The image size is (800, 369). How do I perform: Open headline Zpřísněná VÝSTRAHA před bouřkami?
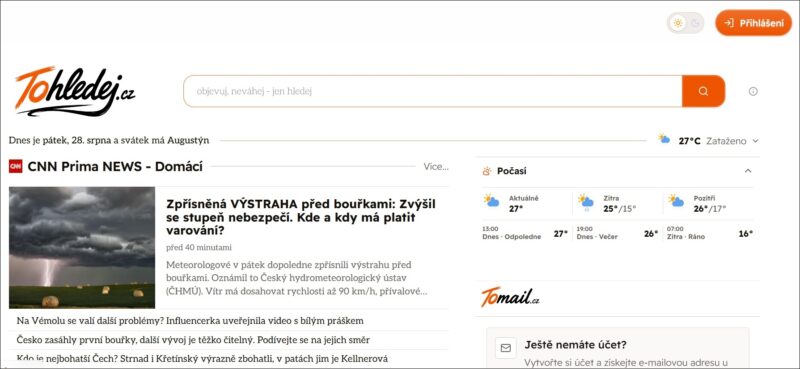pos(301,217)
